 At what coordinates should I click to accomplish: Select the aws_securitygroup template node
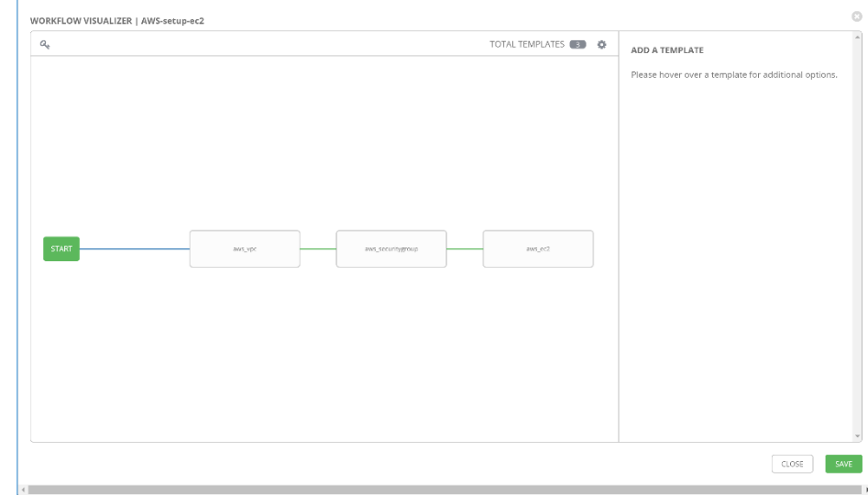pyautogui.click(x=391, y=248)
